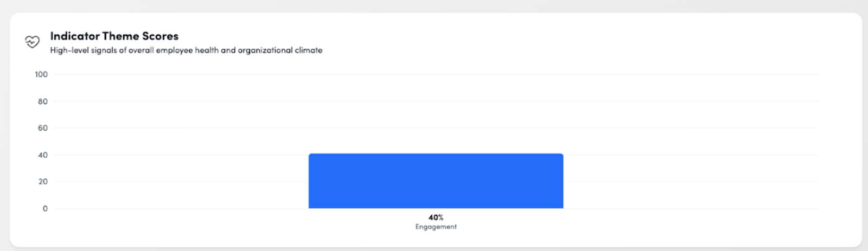Image resolution: width=868 pixels, height=251 pixels.
Task: Click the gridline at 40 left of bar
Action: [x=179, y=155]
